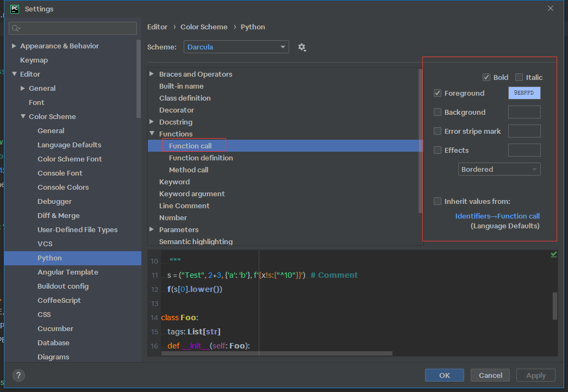Click the OK button
This screenshot has height=392, width=568.
tap(445, 375)
